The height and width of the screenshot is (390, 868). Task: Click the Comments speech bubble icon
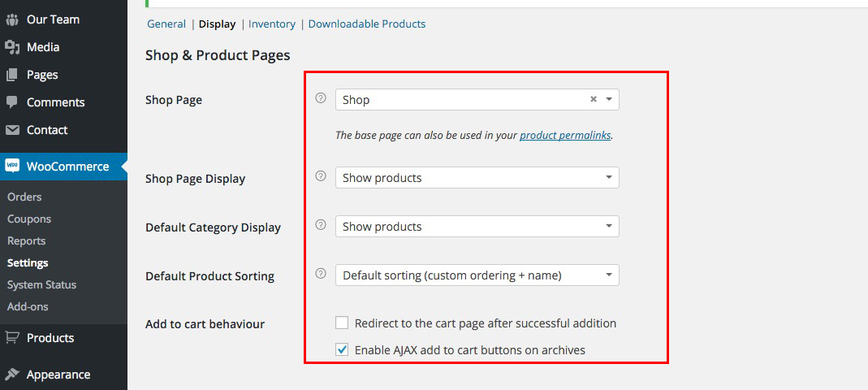click(x=12, y=102)
